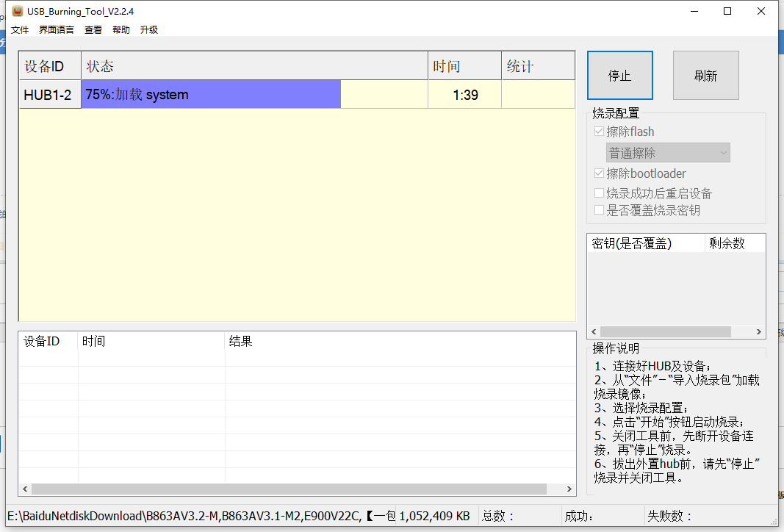Open the 普通擦除 dropdown
Screen dimensions: 784x532
(668, 153)
